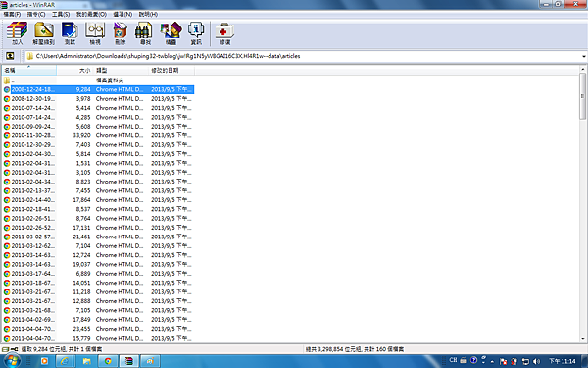Sort by the Size (大小) column header
588x368 pixels.
click(x=74, y=71)
